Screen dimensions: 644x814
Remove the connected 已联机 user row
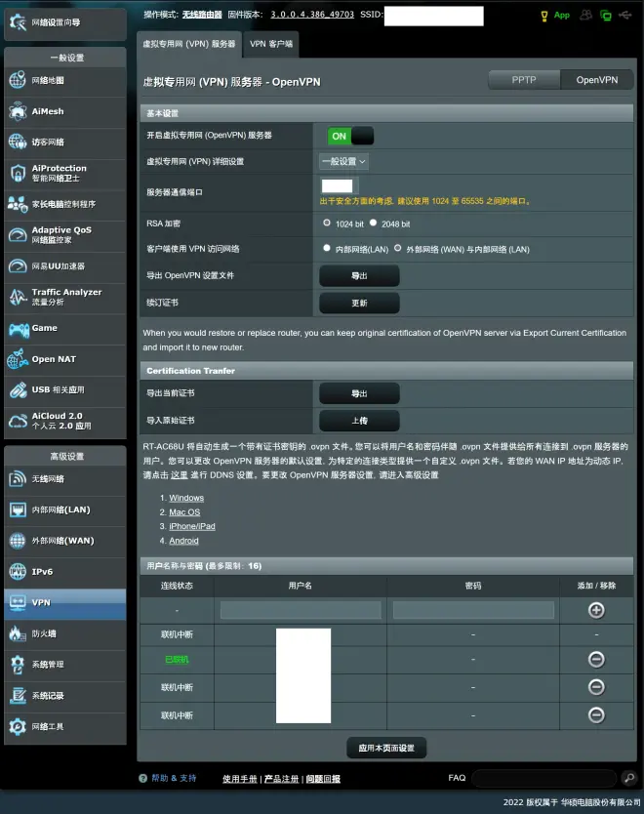coord(596,659)
